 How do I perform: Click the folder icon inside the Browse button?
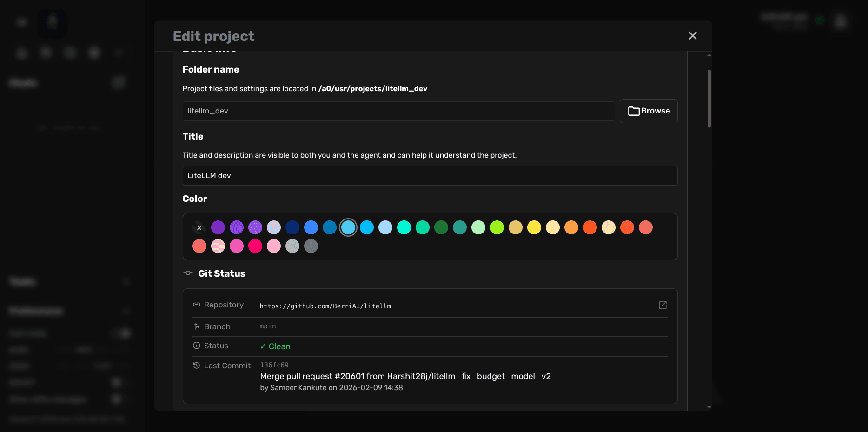[x=634, y=111]
